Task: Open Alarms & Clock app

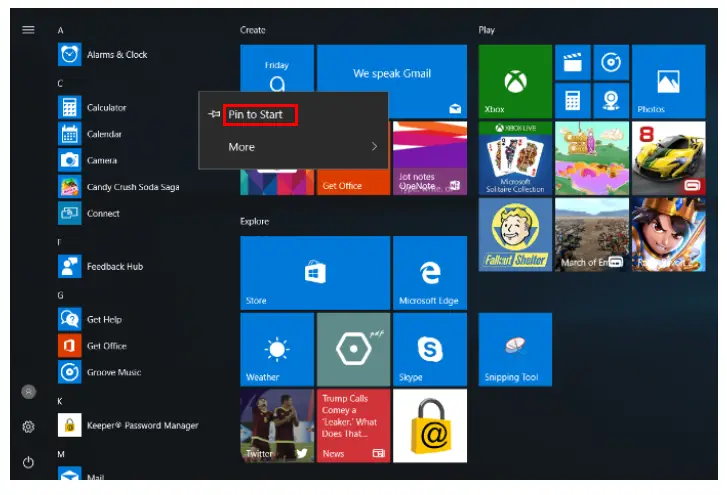Action: click(x=102, y=55)
